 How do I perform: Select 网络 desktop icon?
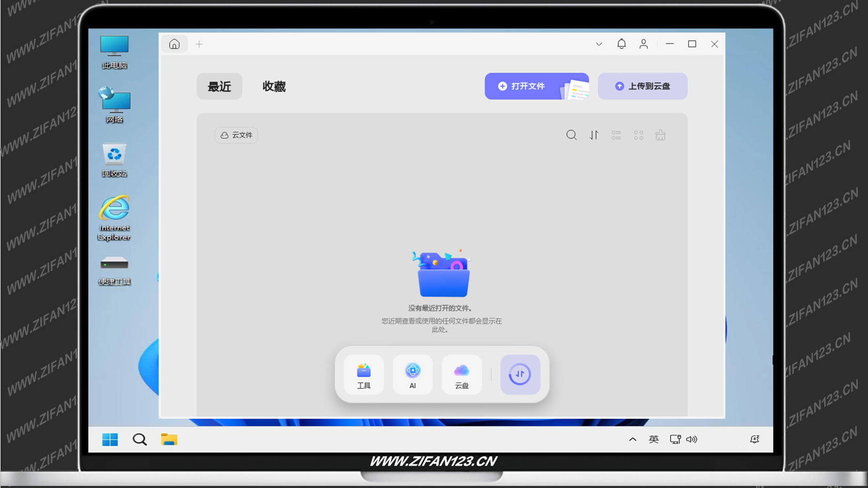pyautogui.click(x=114, y=105)
